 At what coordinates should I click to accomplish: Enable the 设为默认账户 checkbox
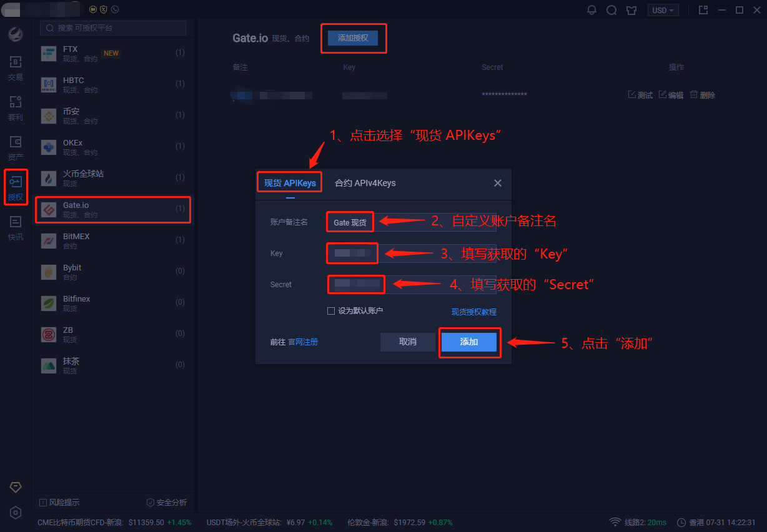tap(331, 311)
